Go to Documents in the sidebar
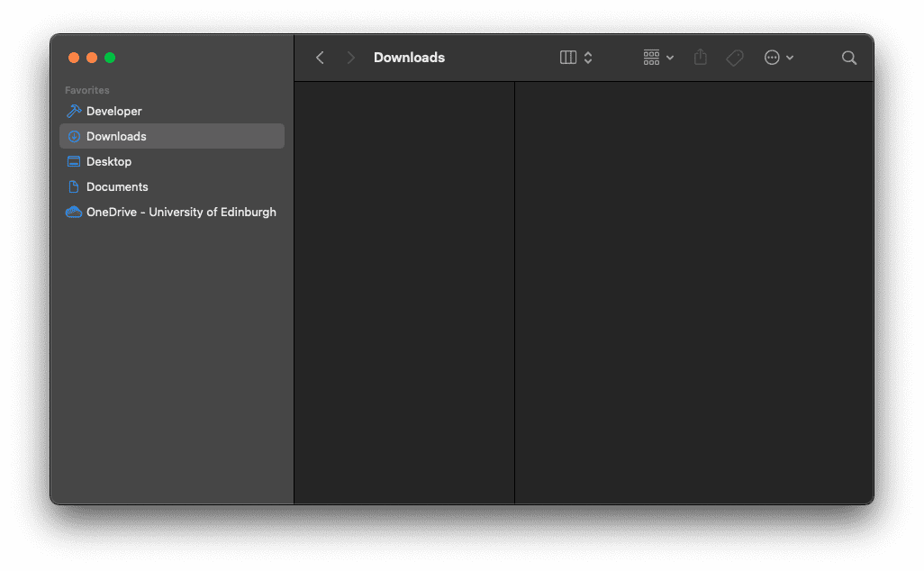This screenshot has width=924, height=571. point(117,186)
